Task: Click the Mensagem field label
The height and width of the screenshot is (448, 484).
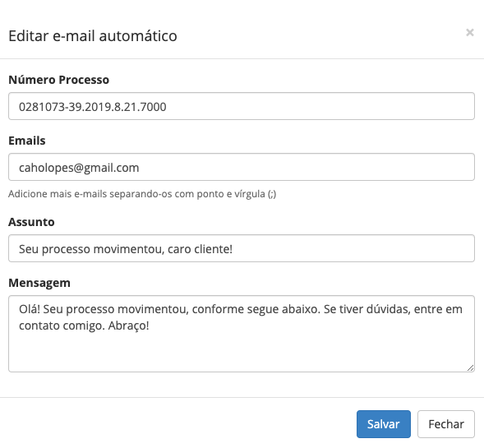Action: pyautogui.click(x=39, y=283)
